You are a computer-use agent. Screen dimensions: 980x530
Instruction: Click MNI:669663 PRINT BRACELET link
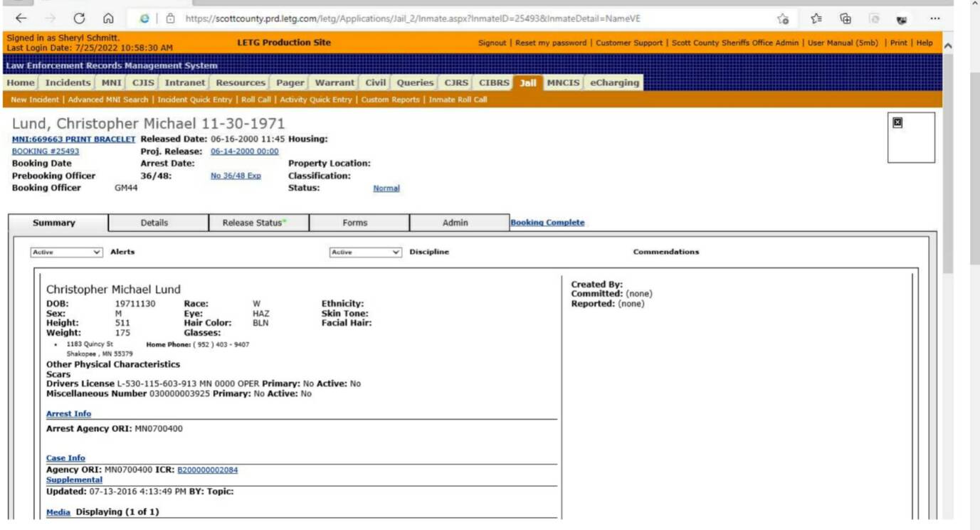click(x=73, y=139)
